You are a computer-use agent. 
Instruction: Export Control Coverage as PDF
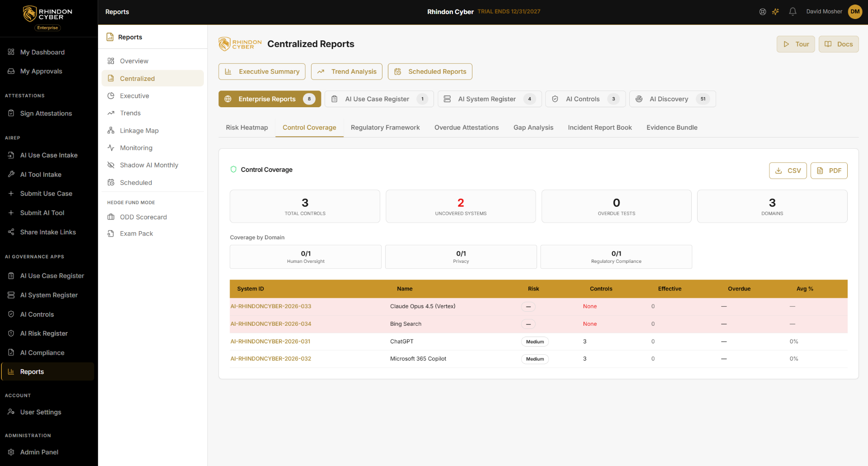click(829, 171)
